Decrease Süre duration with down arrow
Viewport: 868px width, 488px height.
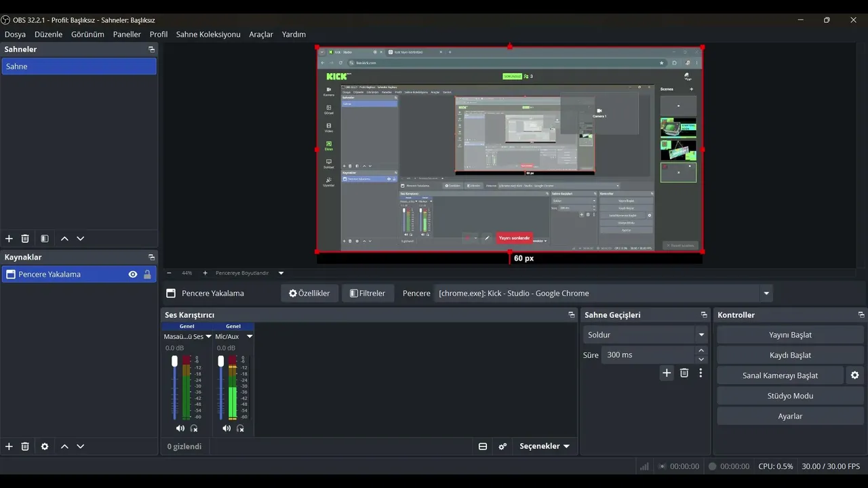pyautogui.click(x=701, y=359)
